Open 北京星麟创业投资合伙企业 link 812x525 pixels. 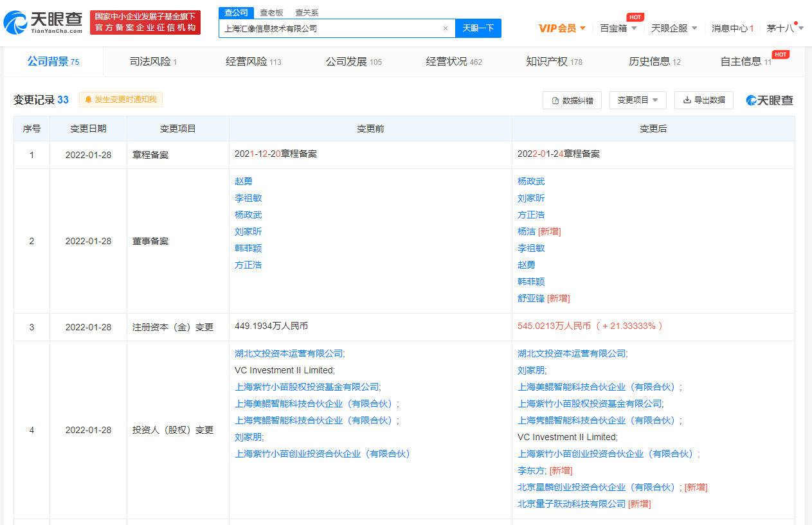click(x=598, y=487)
